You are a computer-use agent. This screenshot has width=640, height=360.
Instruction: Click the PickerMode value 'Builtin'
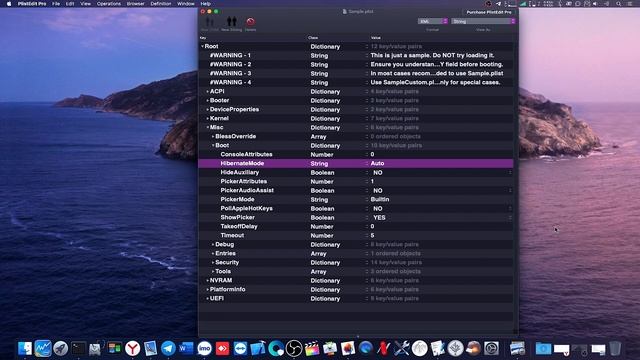(x=380, y=199)
